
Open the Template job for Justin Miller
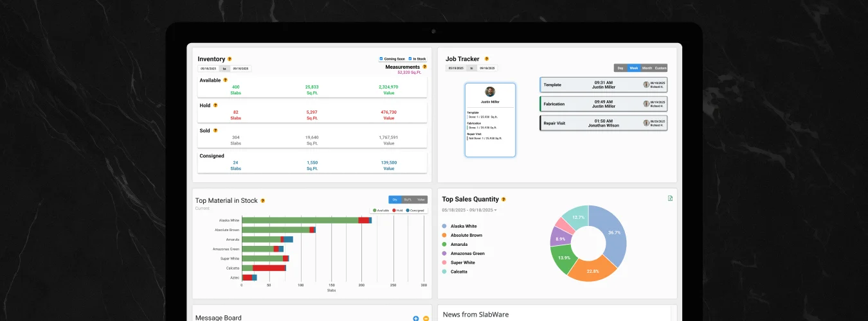604,85
